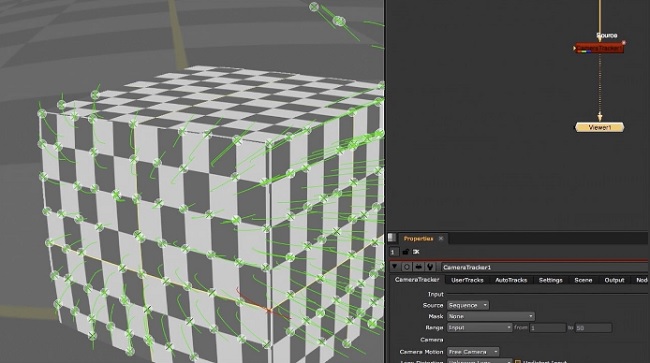Open the Settings tab
The width and height of the screenshot is (650, 363).
(551, 280)
